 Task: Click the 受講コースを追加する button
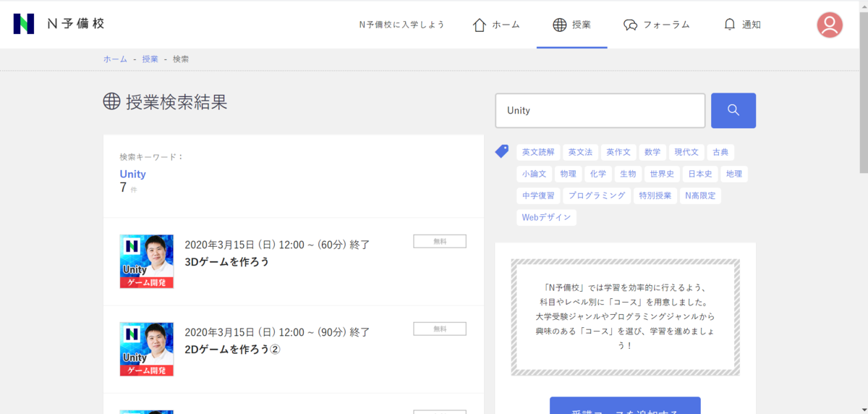625,405
